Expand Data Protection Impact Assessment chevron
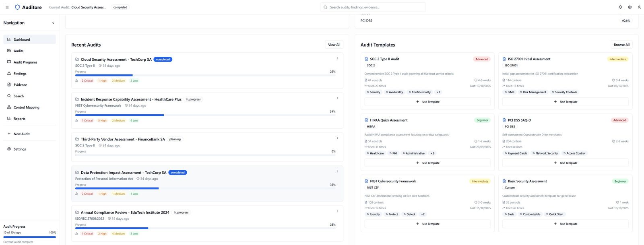This screenshot has height=245, width=644. [337, 172]
